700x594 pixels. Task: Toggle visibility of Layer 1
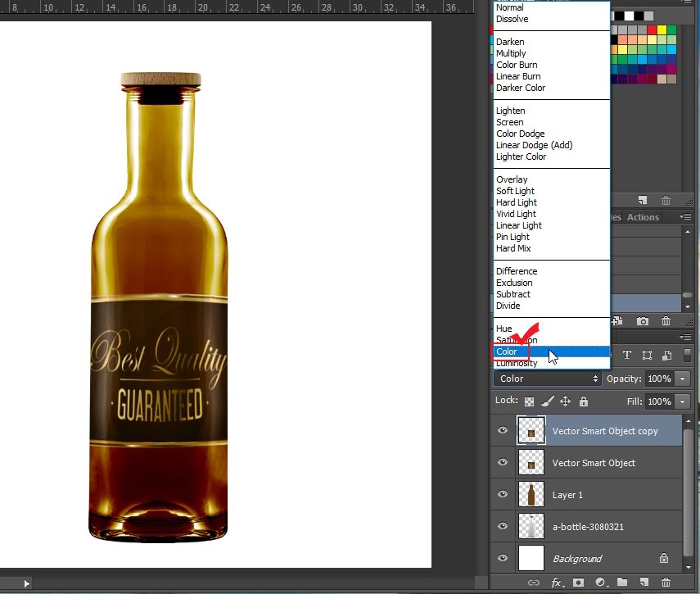click(503, 494)
